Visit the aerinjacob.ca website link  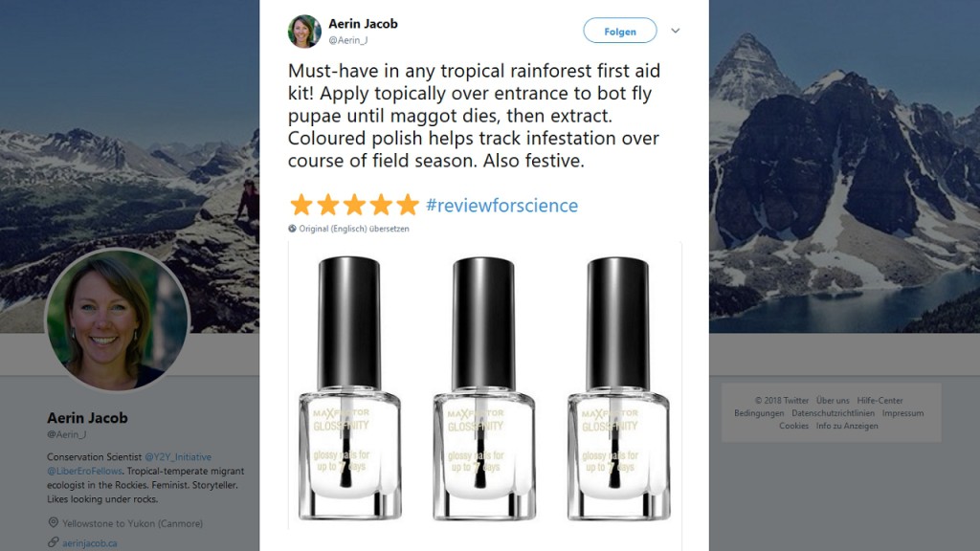(89, 543)
